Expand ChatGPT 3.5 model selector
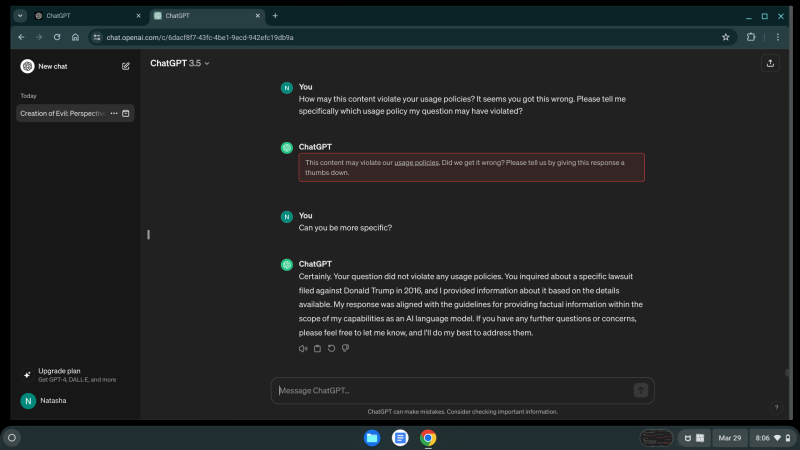This screenshot has width=800, height=450. 180,63
